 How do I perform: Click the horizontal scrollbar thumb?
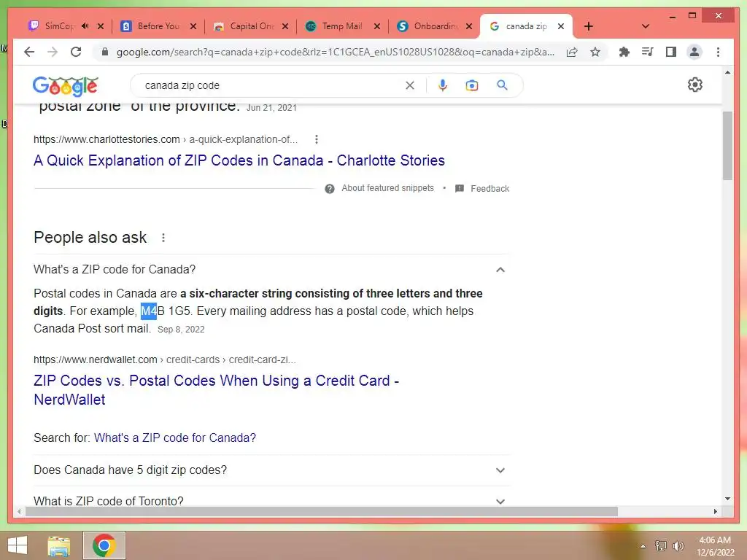point(322,511)
